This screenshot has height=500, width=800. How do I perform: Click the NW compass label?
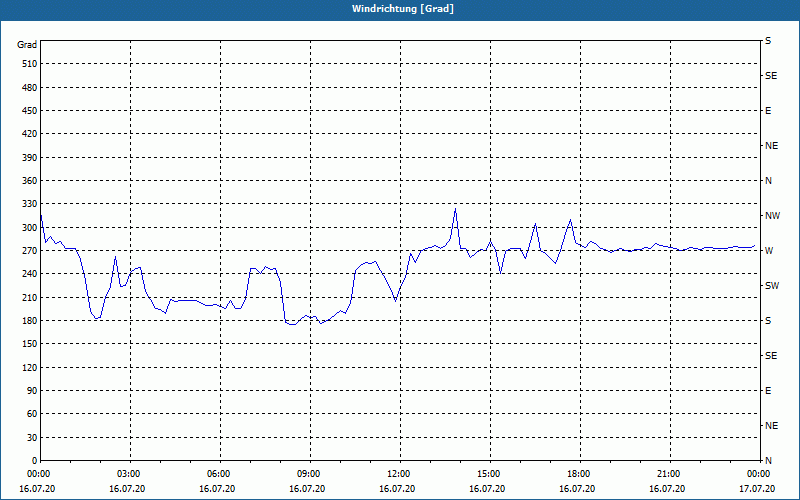coord(772,216)
